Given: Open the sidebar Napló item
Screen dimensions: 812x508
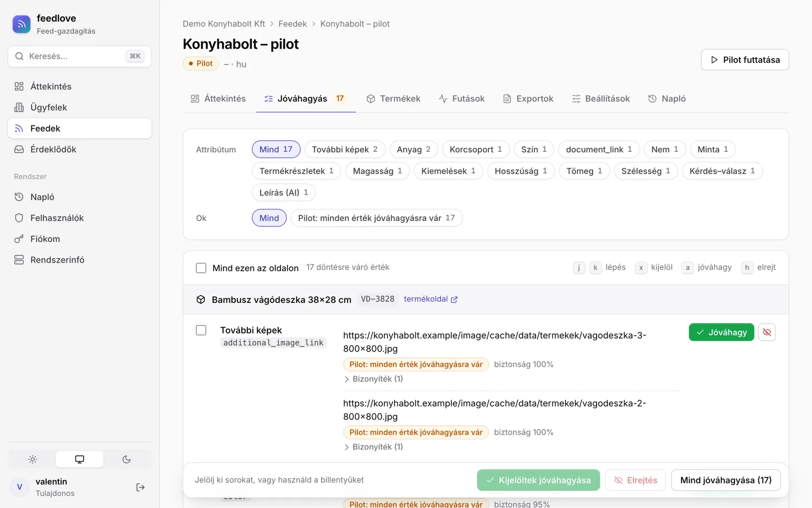Looking at the screenshot, I should pyautogui.click(x=80, y=197).
